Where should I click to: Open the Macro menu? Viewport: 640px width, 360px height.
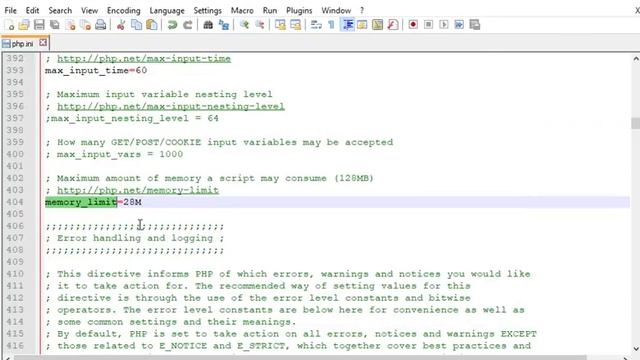[242, 10]
